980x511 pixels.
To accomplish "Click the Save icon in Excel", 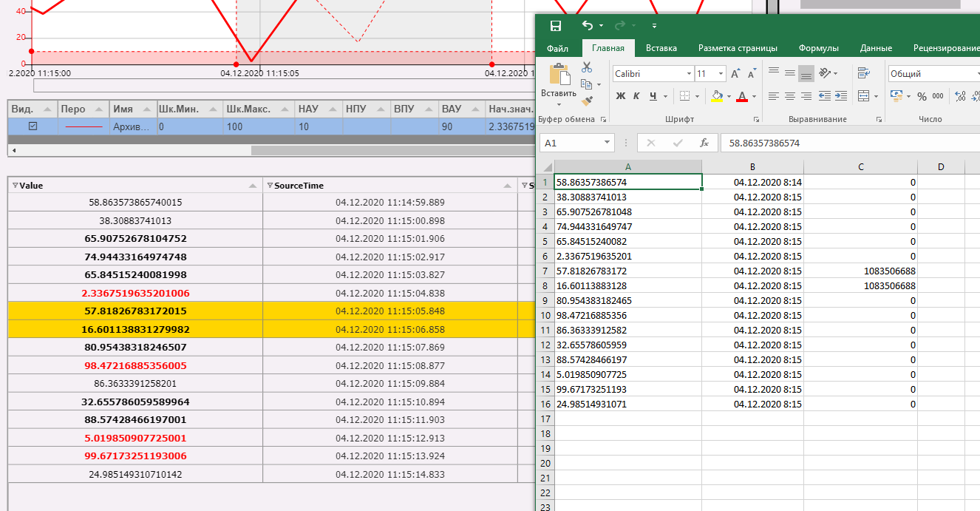I will 555,26.
